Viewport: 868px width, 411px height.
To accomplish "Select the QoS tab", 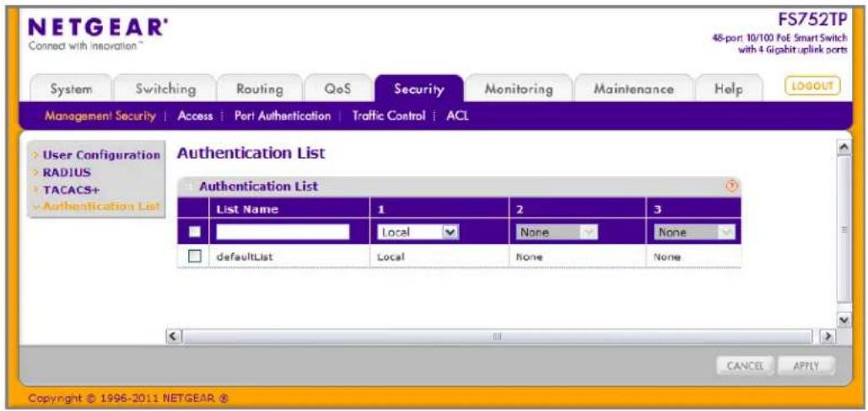I will 337,89.
